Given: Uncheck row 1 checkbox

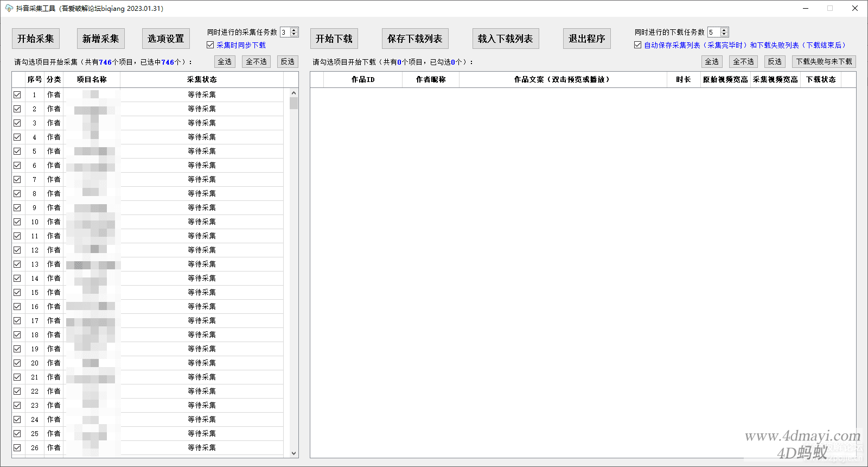Looking at the screenshot, I should (x=17, y=94).
